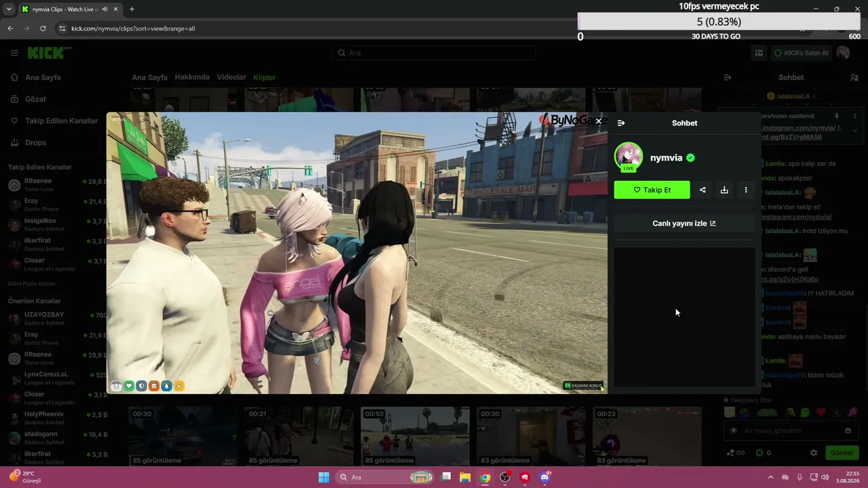Open emoji picker in chat input
This screenshot has width=868, height=488.
click(x=848, y=430)
